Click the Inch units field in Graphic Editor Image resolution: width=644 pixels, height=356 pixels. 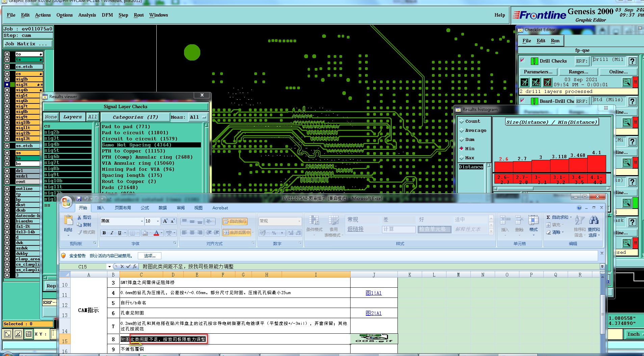pos(634,334)
